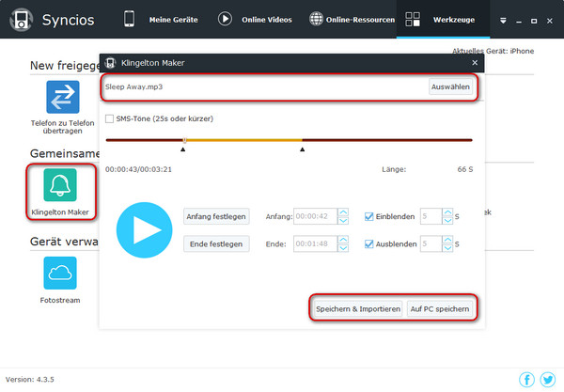The height and width of the screenshot is (392, 564).
Task: Click the 66 S length value
Action: 465,169
